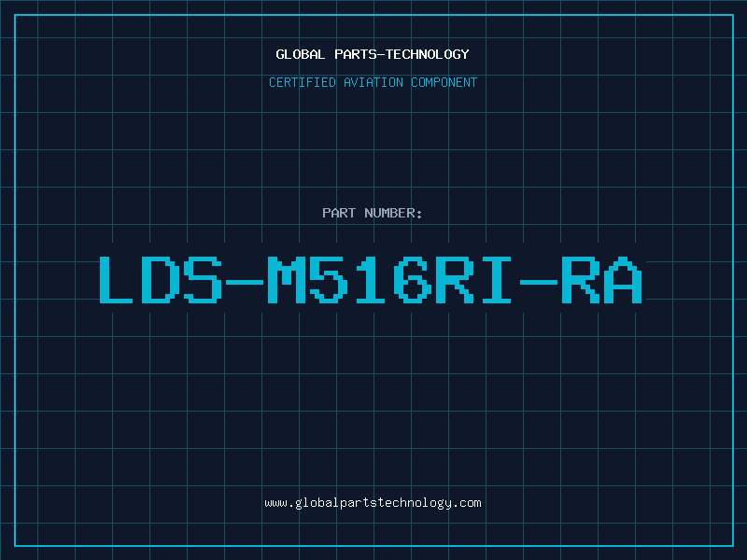Click the PART word in the label
747x560 pixels.
[x=339, y=213]
